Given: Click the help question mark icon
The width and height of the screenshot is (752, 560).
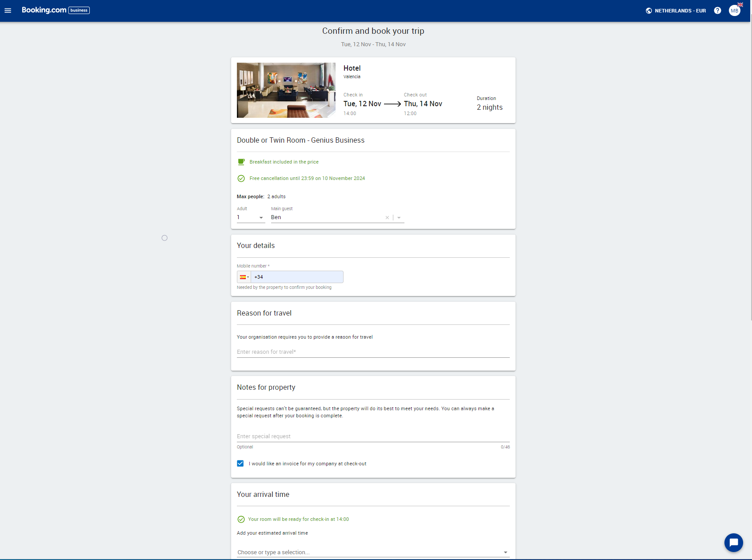Looking at the screenshot, I should point(717,10).
